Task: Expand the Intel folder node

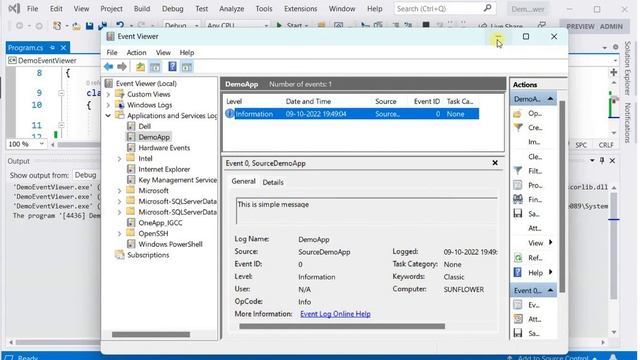Action: (120, 158)
